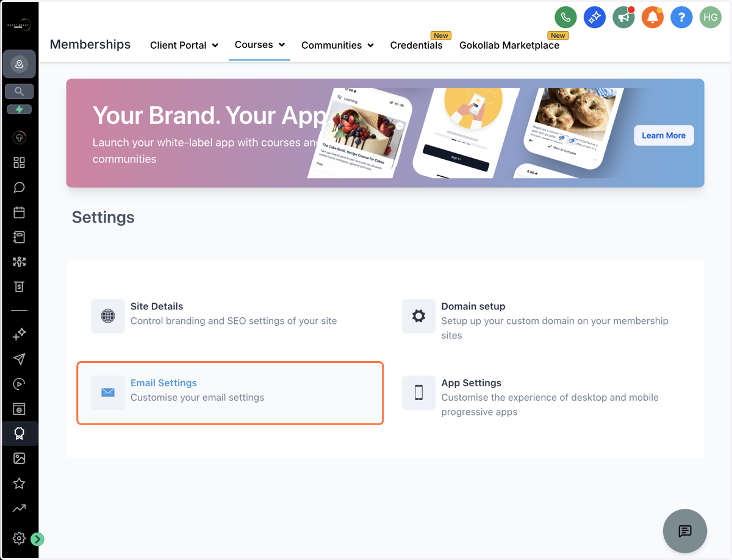Expand the Client Portal dropdown

(184, 45)
